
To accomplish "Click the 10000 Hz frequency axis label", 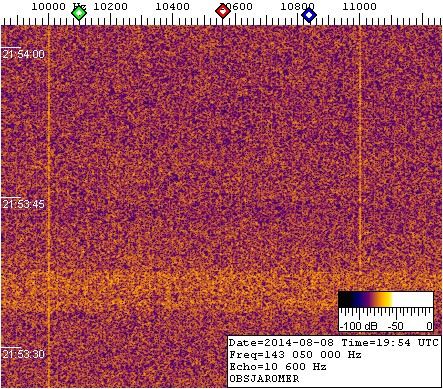I will pyautogui.click(x=59, y=6).
